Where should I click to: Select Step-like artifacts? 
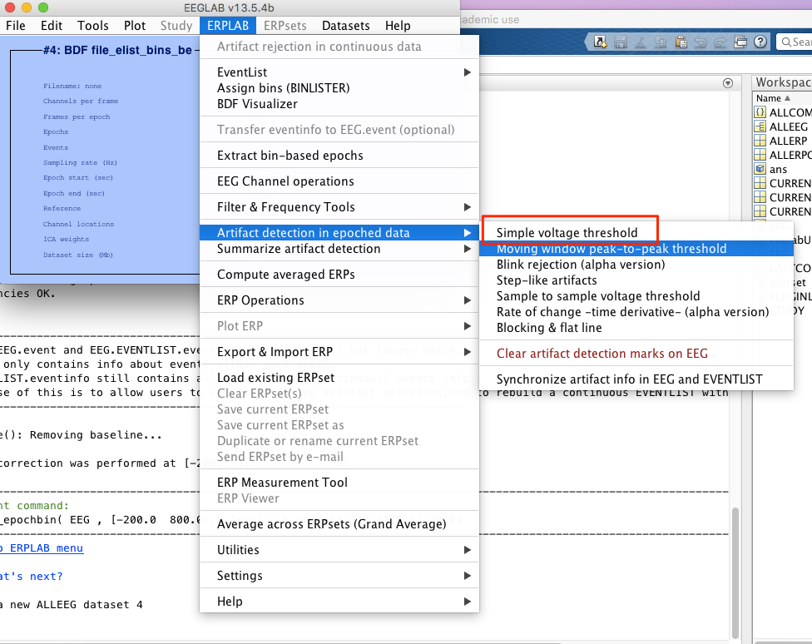636,280
